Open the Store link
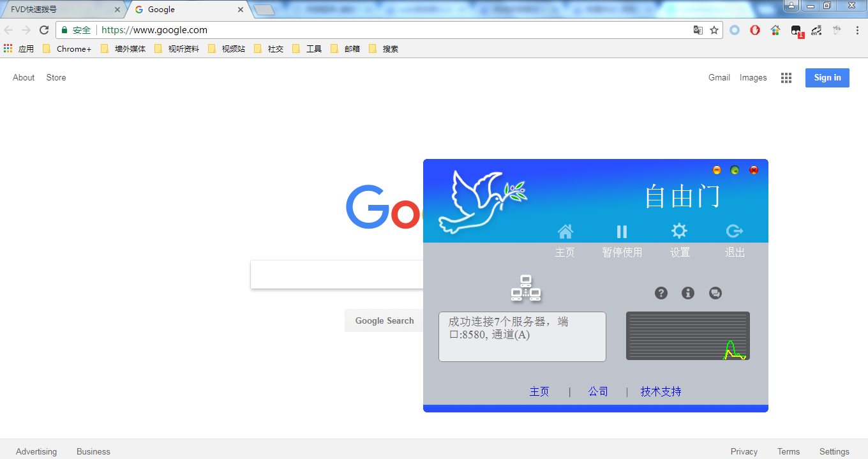The image size is (868, 459). coord(56,77)
